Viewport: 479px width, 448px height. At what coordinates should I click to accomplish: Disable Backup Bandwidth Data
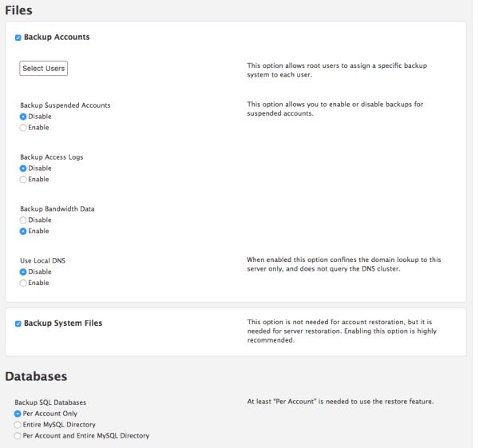point(23,220)
